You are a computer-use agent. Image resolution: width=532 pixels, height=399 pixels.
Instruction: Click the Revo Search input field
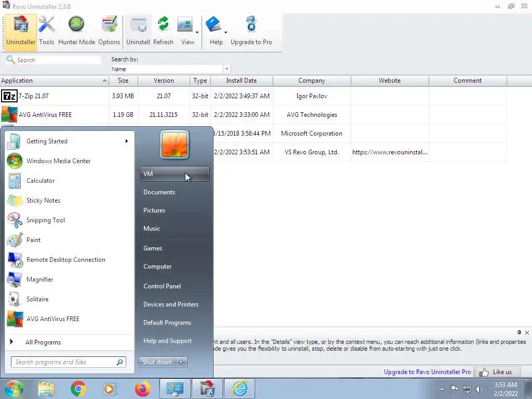click(58, 60)
